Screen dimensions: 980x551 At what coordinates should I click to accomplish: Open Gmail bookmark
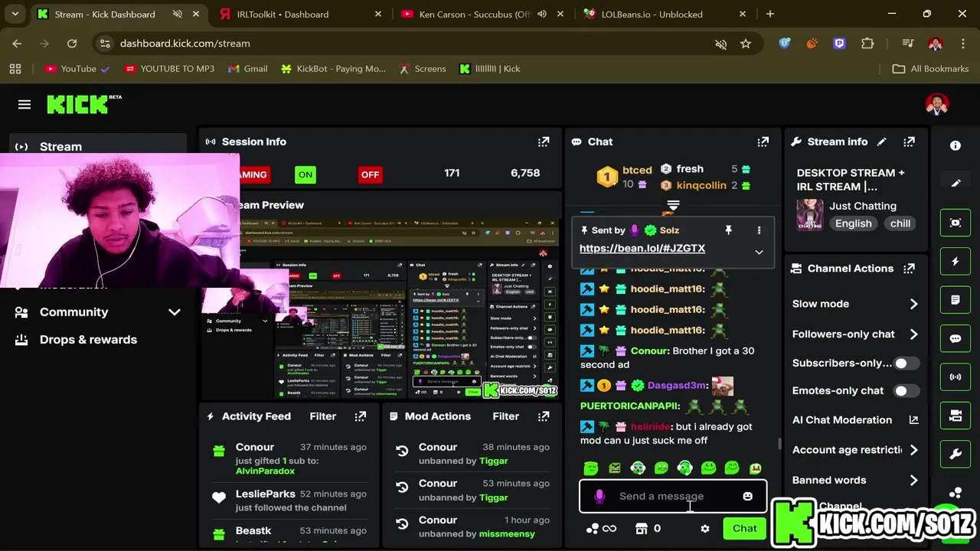click(248, 69)
